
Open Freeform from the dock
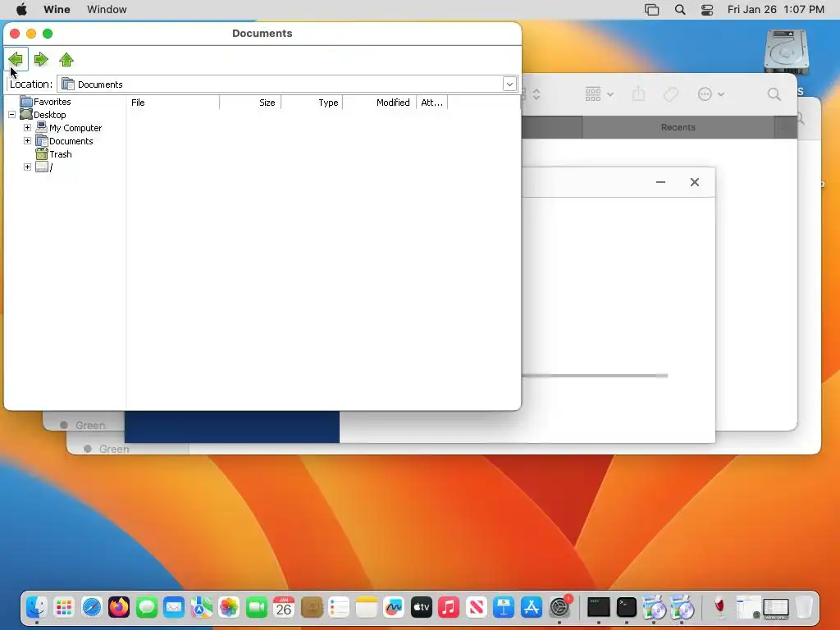point(394,608)
